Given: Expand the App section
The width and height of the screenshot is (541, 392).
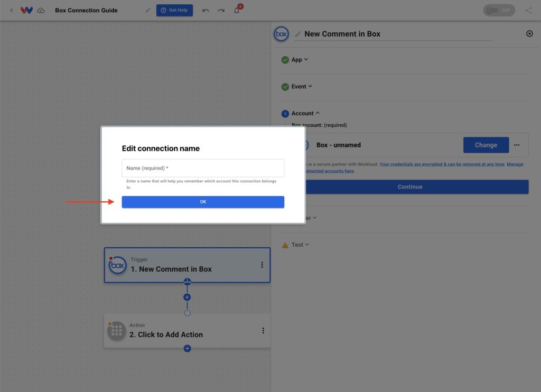Looking at the screenshot, I should click(x=300, y=60).
